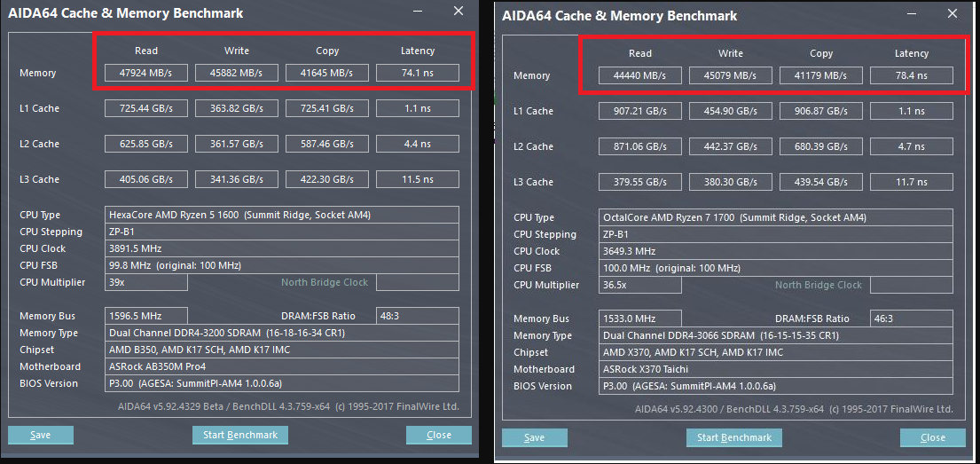Viewport: 980px width, 464px height.
Task: Click the ASRock X370 Taichi motherboard field
Action: point(776,369)
